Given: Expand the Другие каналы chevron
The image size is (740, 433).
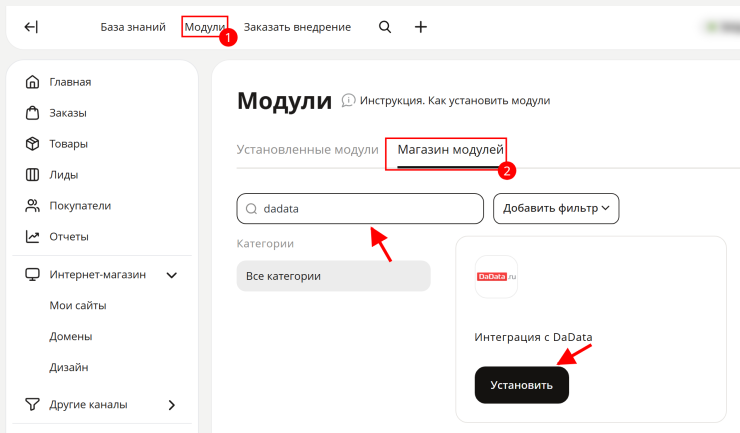Looking at the screenshot, I should pos(172,405).
